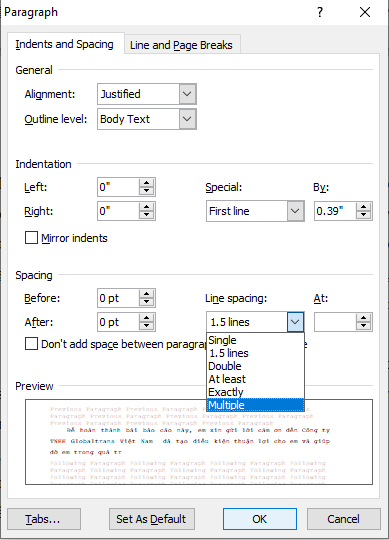This screenshot has width=389, height=540.
Task: Switch to Line and Page Breaks tab
Action: pos(181,45)
